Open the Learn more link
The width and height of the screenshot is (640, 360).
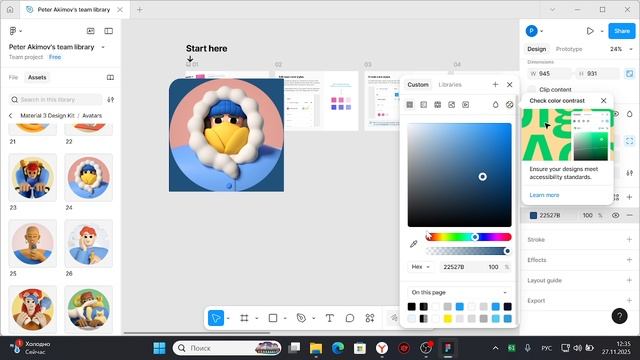(544, 195)
